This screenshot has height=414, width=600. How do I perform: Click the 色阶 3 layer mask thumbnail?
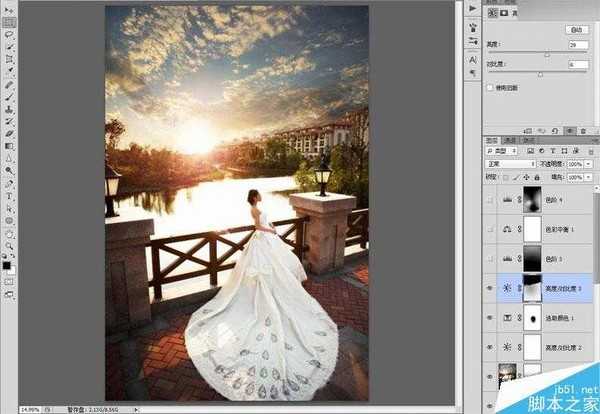529,260
